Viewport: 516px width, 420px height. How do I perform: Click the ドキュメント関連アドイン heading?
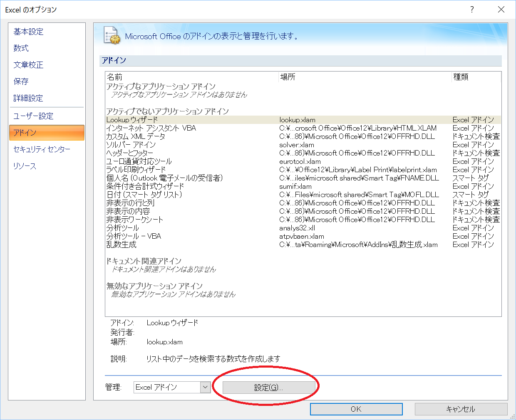144,261
